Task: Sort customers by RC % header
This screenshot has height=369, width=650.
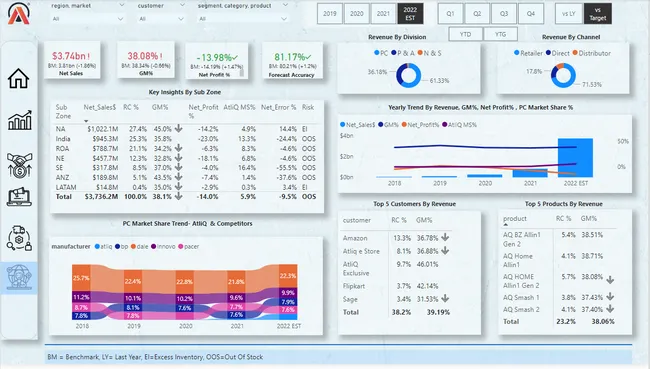Action: coord(399,220)
